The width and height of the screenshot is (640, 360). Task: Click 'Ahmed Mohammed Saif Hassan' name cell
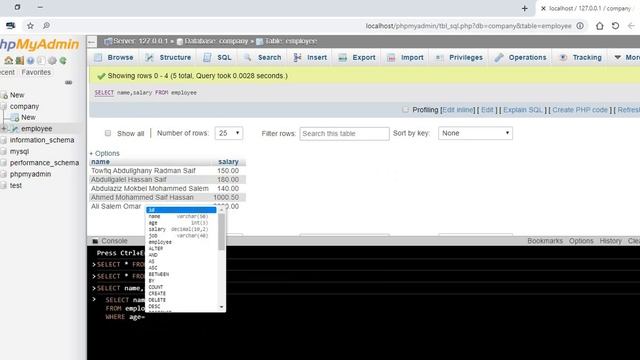click(142, 197)
